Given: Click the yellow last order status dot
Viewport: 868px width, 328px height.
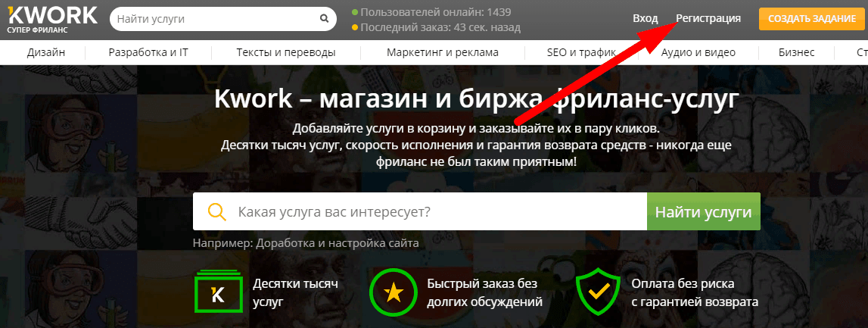Looking at the screenshot, I should [x=355, y=28].
